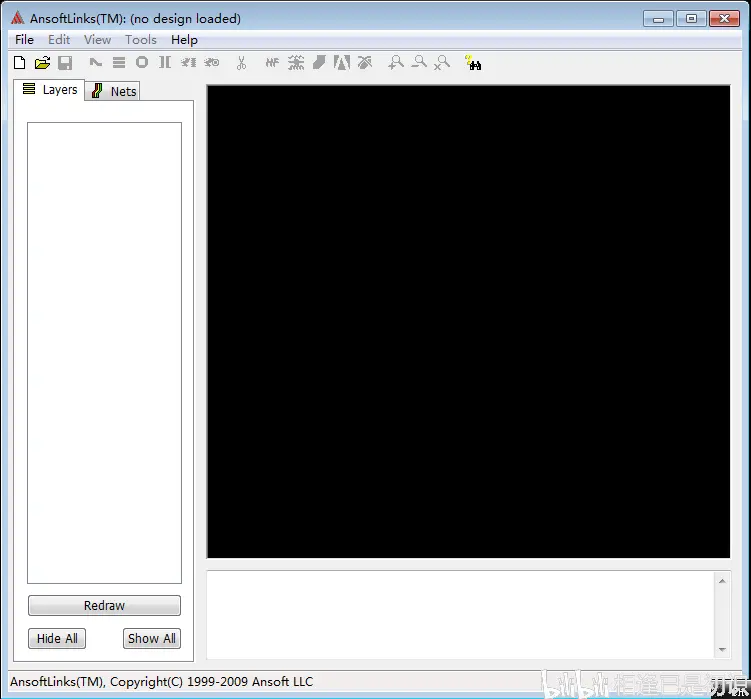Click the New document toolbar icon

[x=20, y=63]
